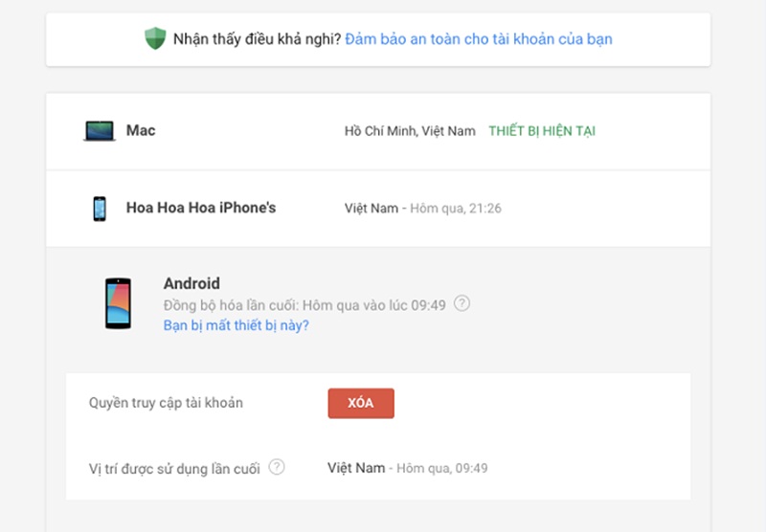Click the Quyền truy cập tài khoản label
The width and height of the screenshot is (766, 532).
point(166,403)
